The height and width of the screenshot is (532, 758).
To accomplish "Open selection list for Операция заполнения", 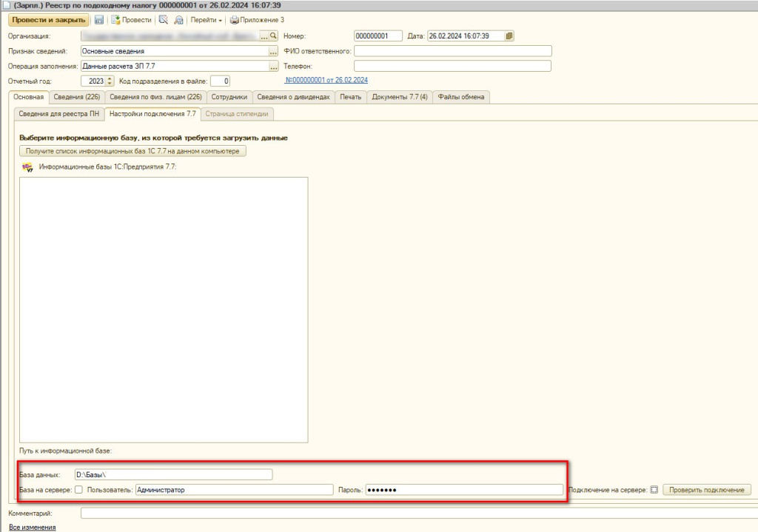I will click(273, 67).
